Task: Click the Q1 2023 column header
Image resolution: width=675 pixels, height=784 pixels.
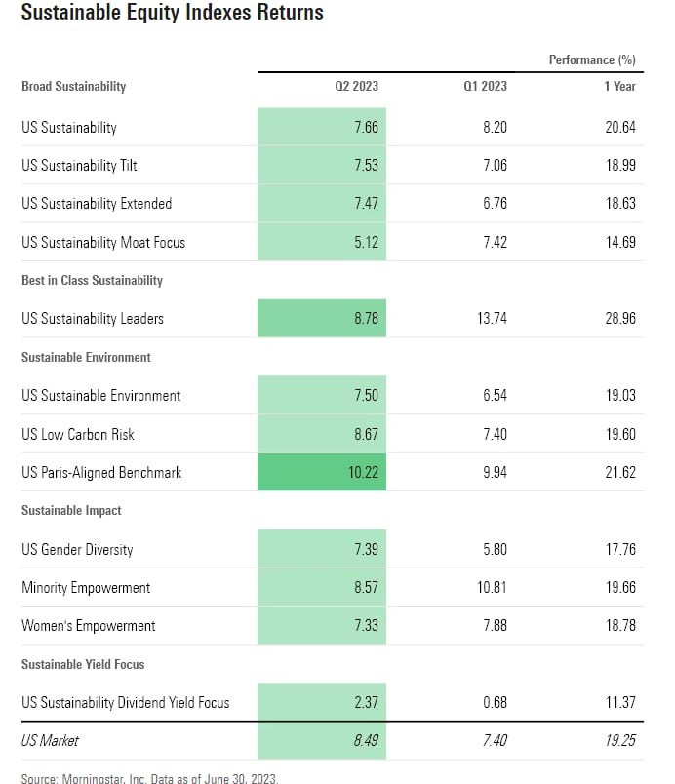Action: point(485,86)
